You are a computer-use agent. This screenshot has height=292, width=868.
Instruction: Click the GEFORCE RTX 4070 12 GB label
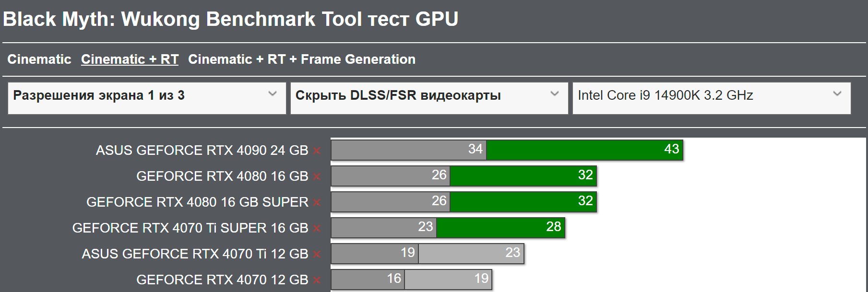pyautogui.click(x=222, y=280)
